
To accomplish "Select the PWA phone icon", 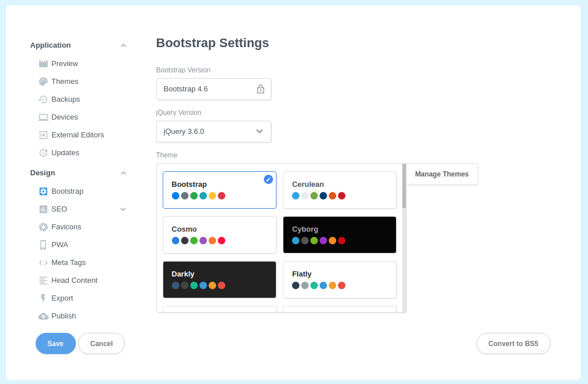I will coord(43,244).
